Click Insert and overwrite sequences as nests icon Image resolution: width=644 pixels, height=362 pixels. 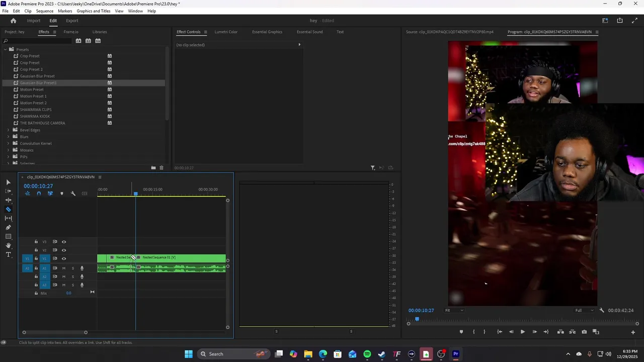click(x=27, y=194)
